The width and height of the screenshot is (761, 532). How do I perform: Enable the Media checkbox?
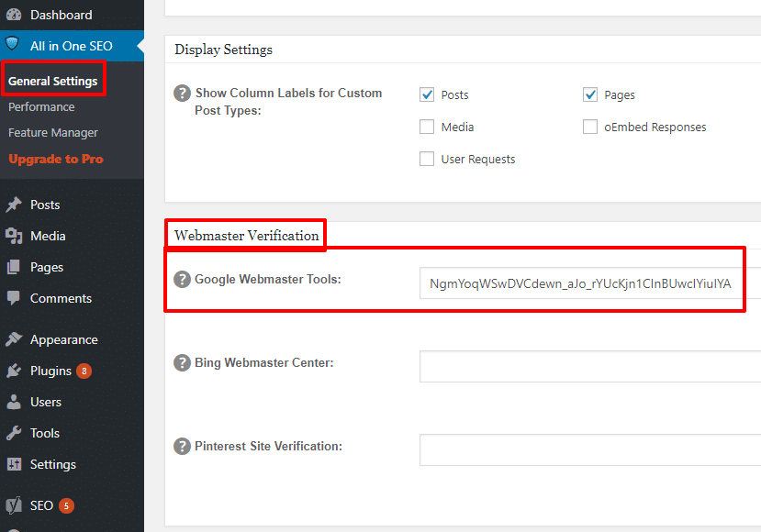(427, 127)
